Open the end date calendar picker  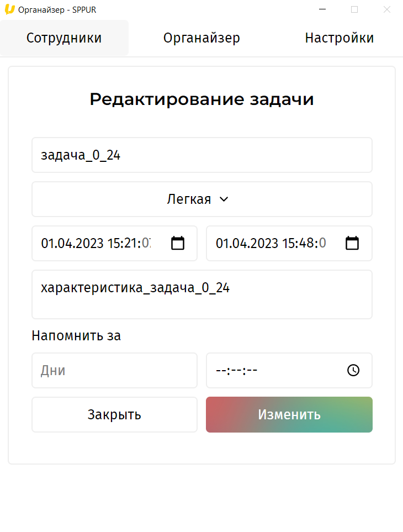(x=352, y=243)
